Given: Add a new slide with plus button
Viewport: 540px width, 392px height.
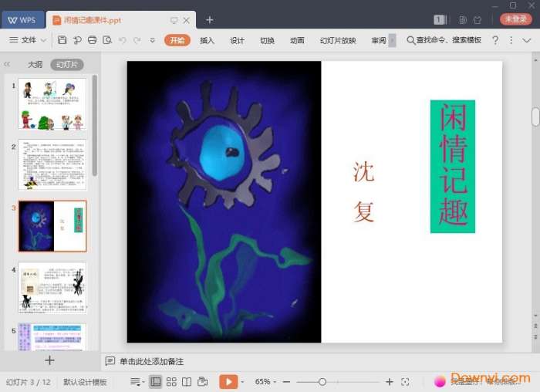Looking at the screenshot, I should [49, 360].
